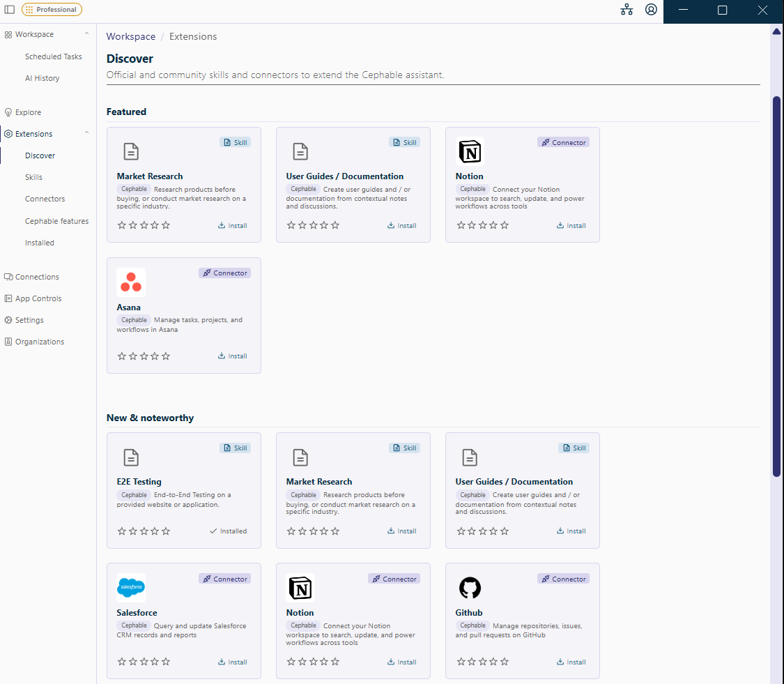
Task: Open Cephable features in sidebar
Action: coord(57,221)
